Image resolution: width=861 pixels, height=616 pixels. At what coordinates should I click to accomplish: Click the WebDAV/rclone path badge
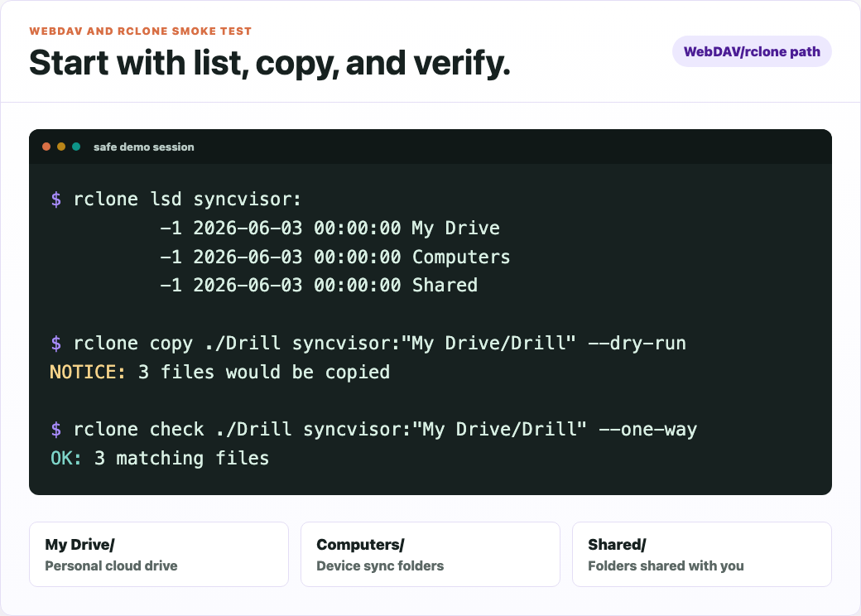coord(752,51)
